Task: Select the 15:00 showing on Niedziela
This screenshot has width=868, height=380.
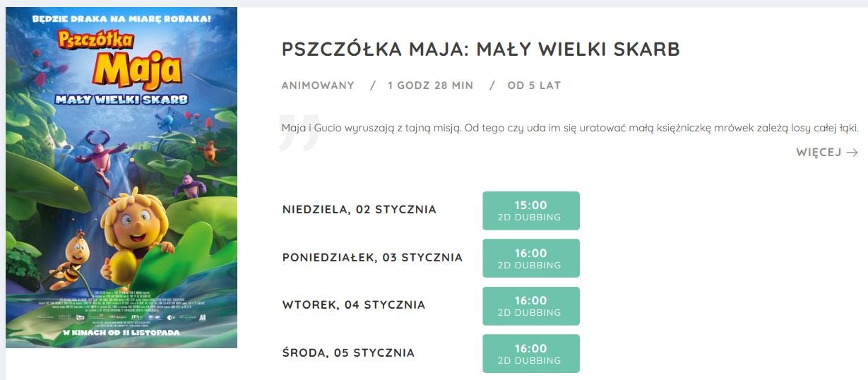Action: 531,210
